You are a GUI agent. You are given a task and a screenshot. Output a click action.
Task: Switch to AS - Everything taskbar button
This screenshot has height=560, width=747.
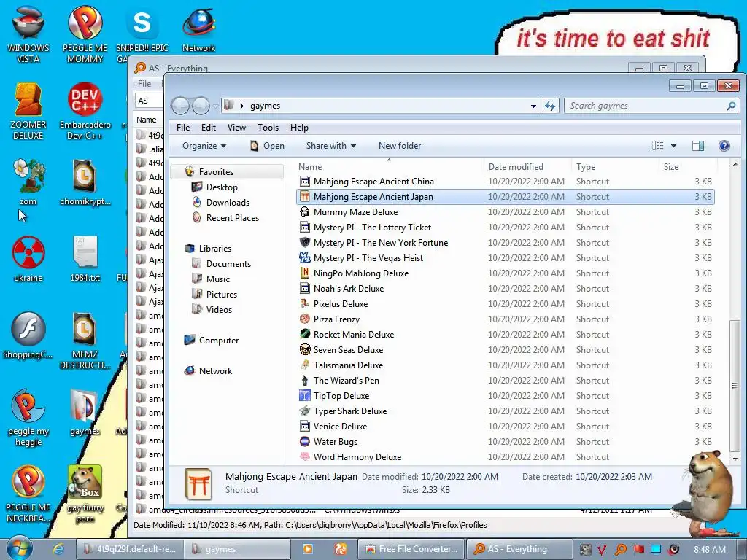click(x=519, y=549)
